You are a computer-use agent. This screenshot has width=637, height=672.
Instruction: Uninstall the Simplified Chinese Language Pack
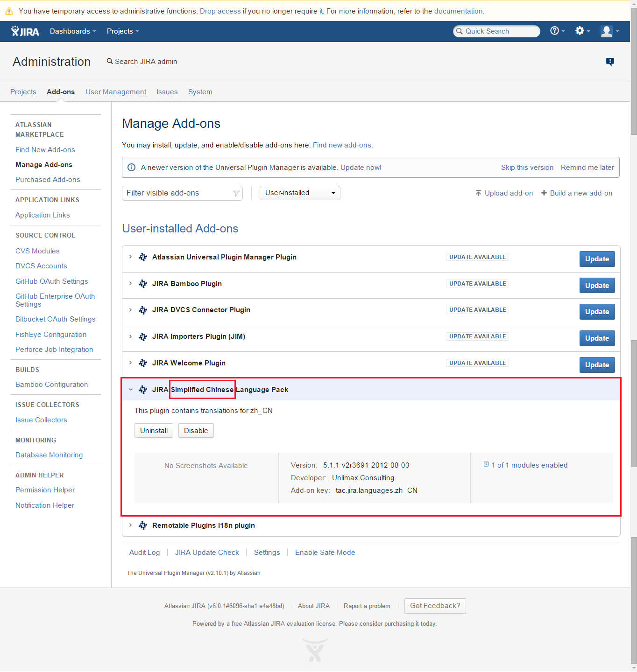pos(154,431)
